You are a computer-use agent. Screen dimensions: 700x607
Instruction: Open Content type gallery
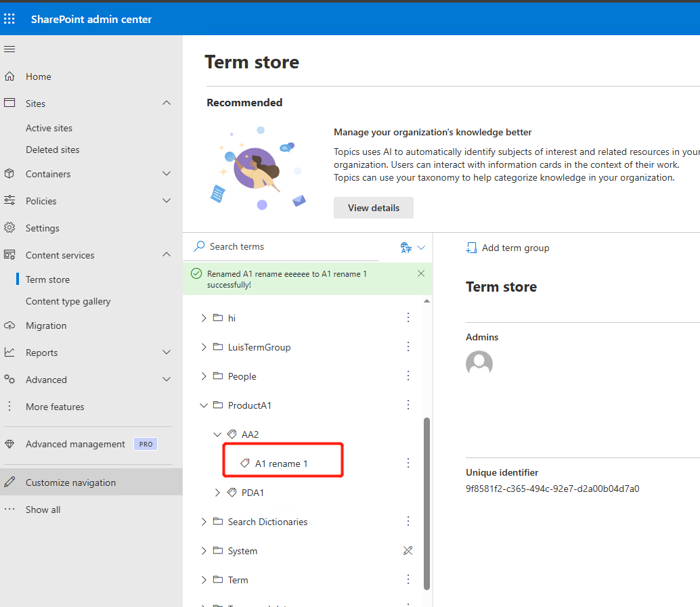68,301
